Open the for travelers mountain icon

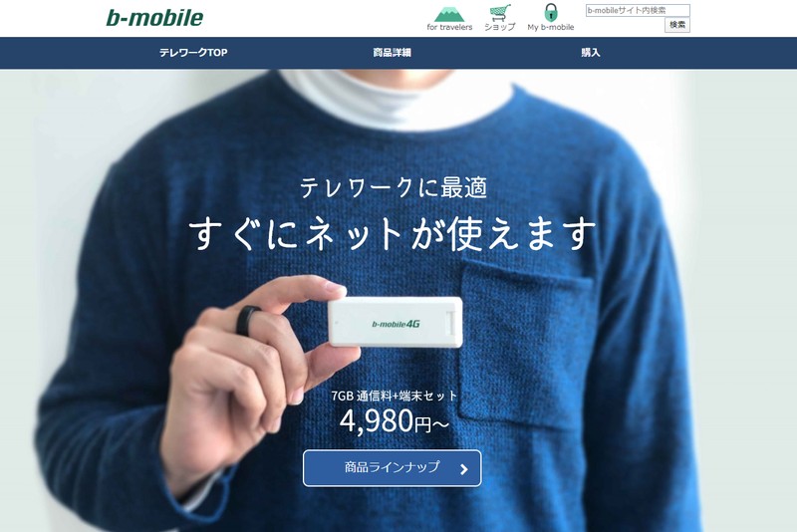449,13
